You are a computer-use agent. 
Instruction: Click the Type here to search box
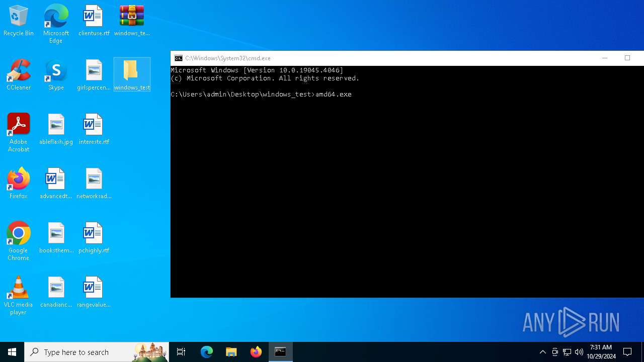pyautogui.click(x=97, y=352)
